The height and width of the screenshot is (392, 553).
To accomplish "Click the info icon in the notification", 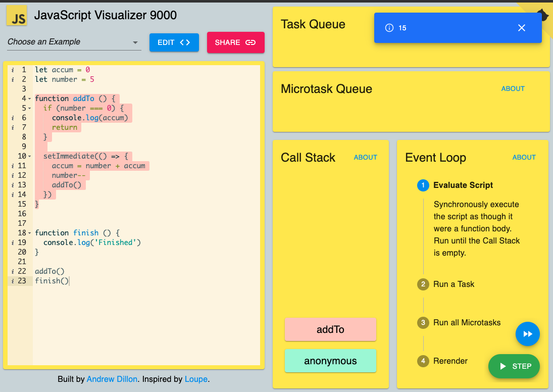I will pos(389,28).
